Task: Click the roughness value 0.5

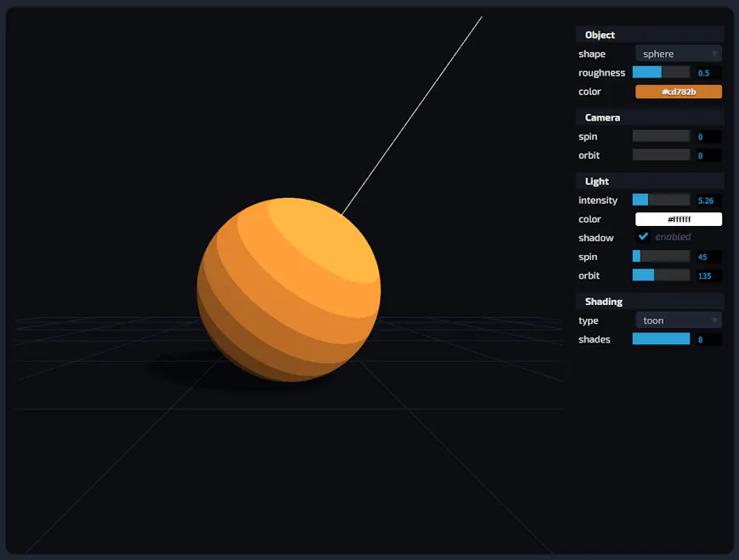Action: pos(706,72)
